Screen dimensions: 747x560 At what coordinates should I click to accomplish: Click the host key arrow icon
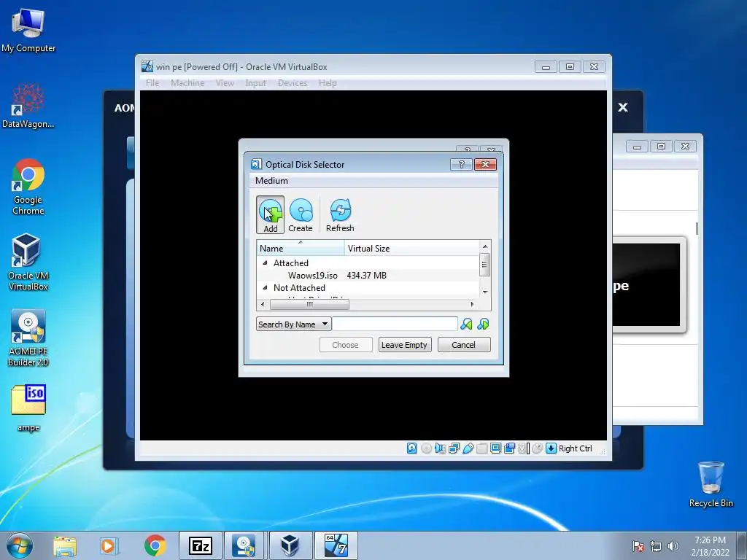pyautogui.click(x=551, y=448)
